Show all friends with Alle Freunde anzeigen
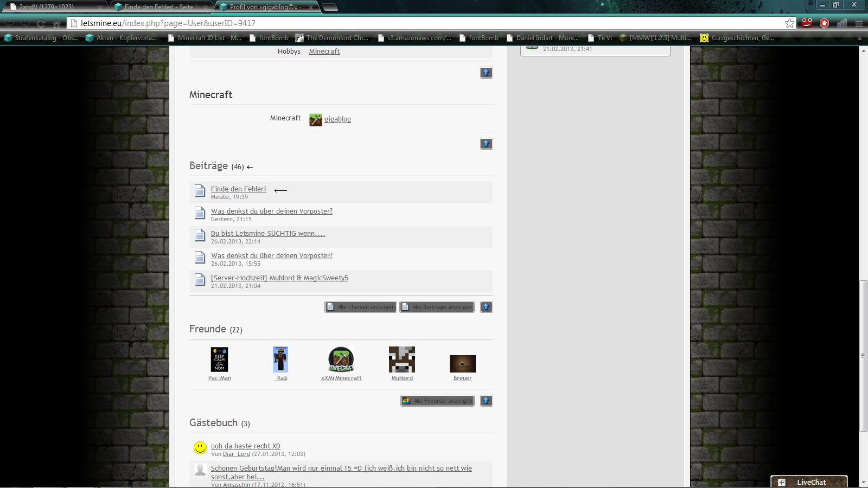This screenshot has width=868, height=488. 437,401
